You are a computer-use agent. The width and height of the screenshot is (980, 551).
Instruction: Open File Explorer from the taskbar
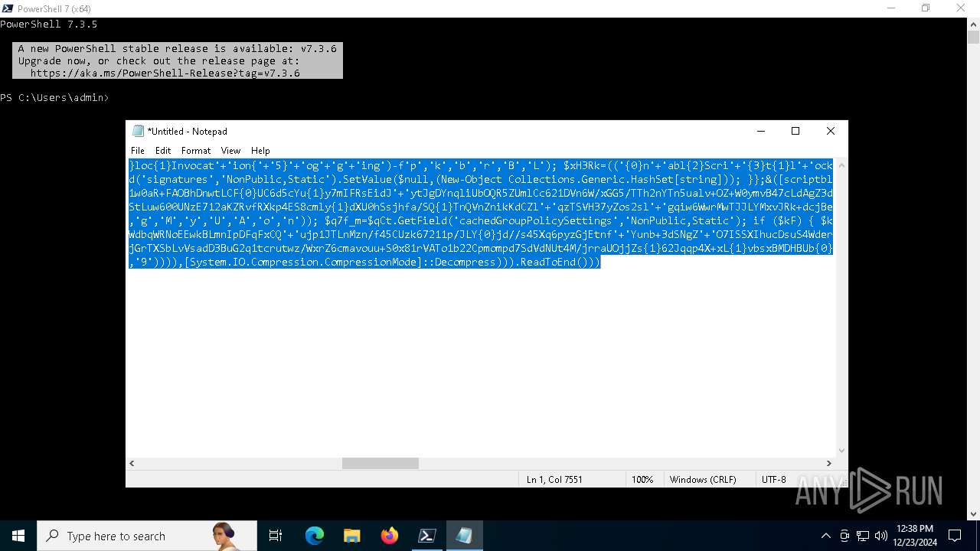[351, 536]
